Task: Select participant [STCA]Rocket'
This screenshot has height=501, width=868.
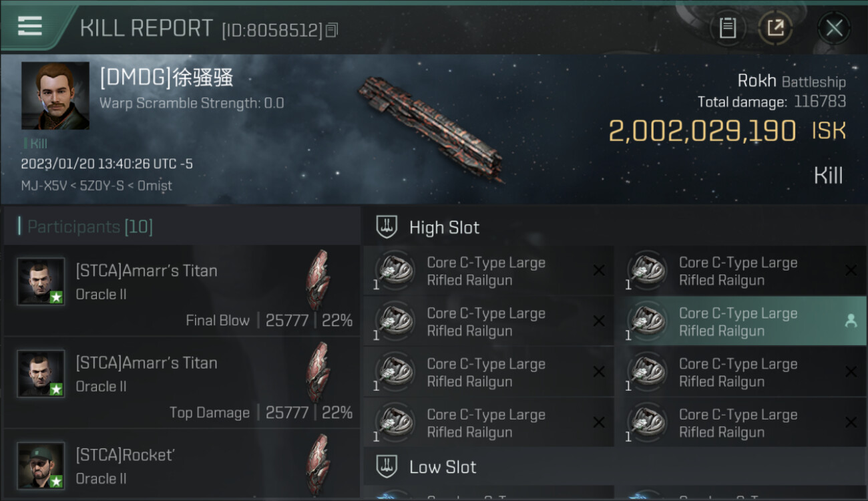Action: 182,466
